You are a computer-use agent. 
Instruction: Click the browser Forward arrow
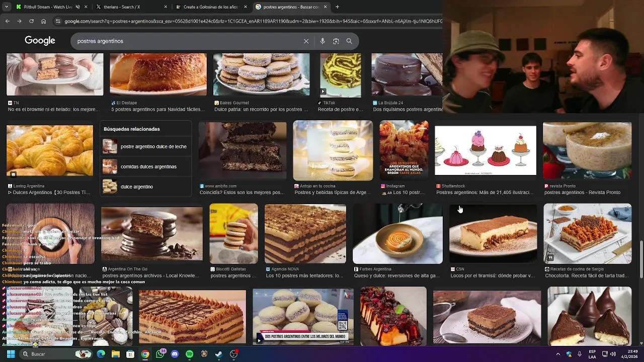(x=19, y=21)
